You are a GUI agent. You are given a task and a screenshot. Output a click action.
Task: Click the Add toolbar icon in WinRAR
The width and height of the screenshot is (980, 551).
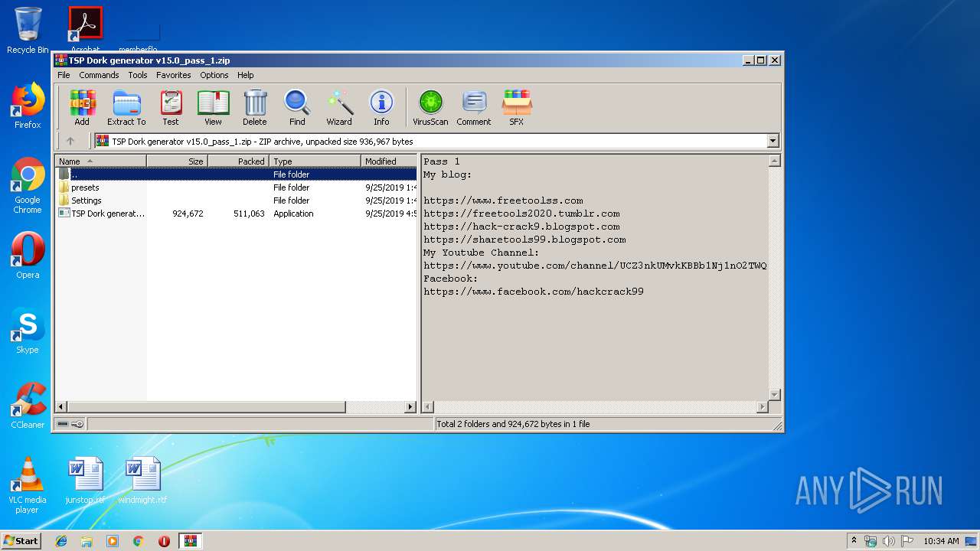[x=82, y=107]
